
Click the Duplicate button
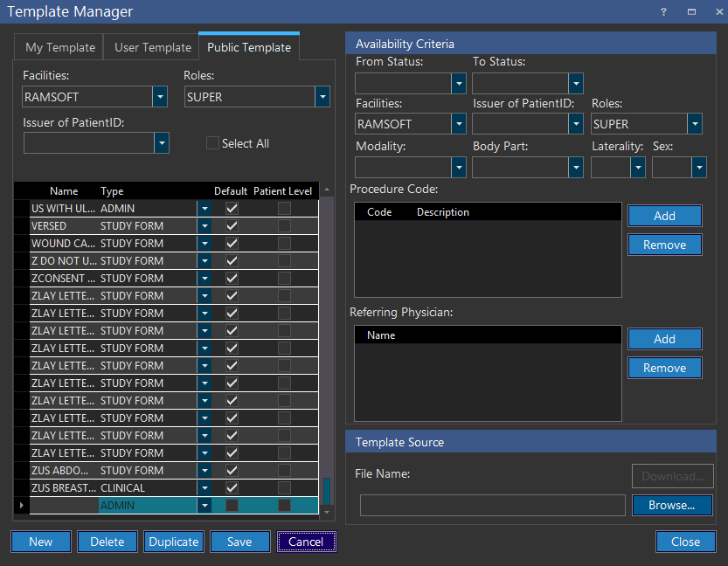point(174,542)
